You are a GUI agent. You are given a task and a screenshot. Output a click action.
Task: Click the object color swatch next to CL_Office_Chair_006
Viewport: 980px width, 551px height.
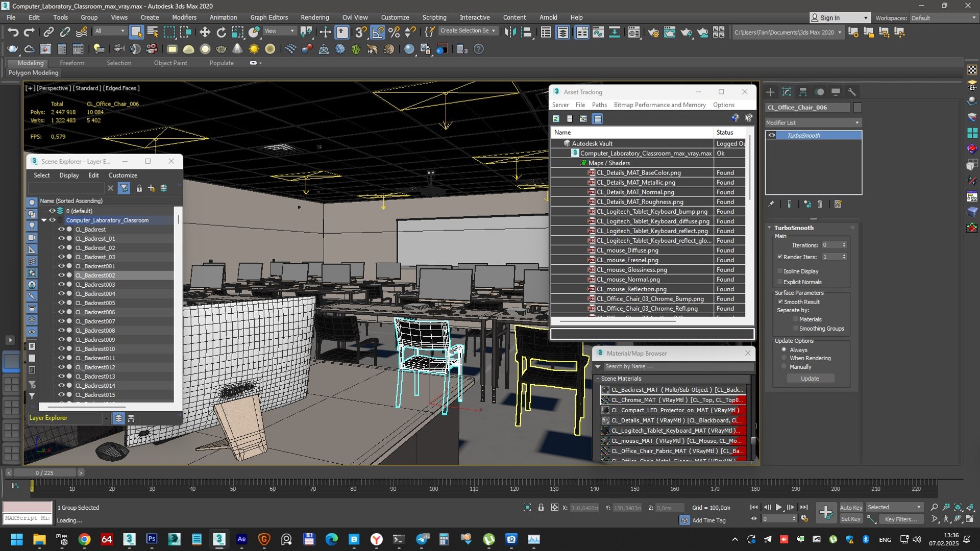[x=857, y=107]
